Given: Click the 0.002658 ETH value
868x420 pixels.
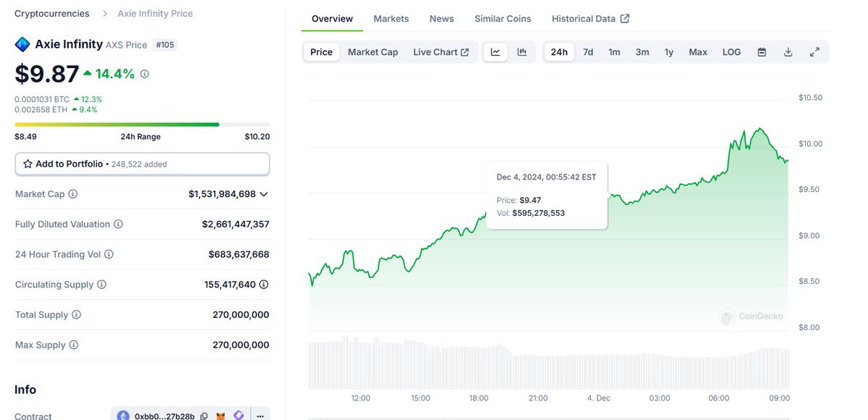Looking at the screenshot, I should click(x=41, y=110).
